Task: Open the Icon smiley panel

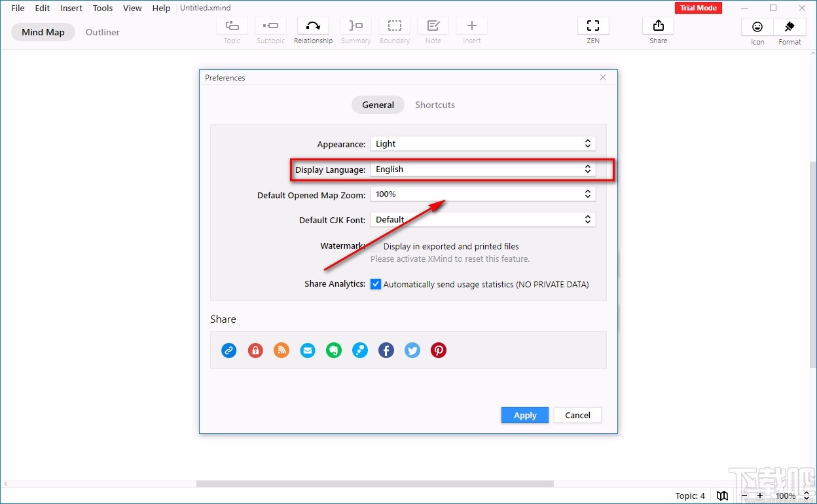Action: pyautogui.click(x=757, y=27)
